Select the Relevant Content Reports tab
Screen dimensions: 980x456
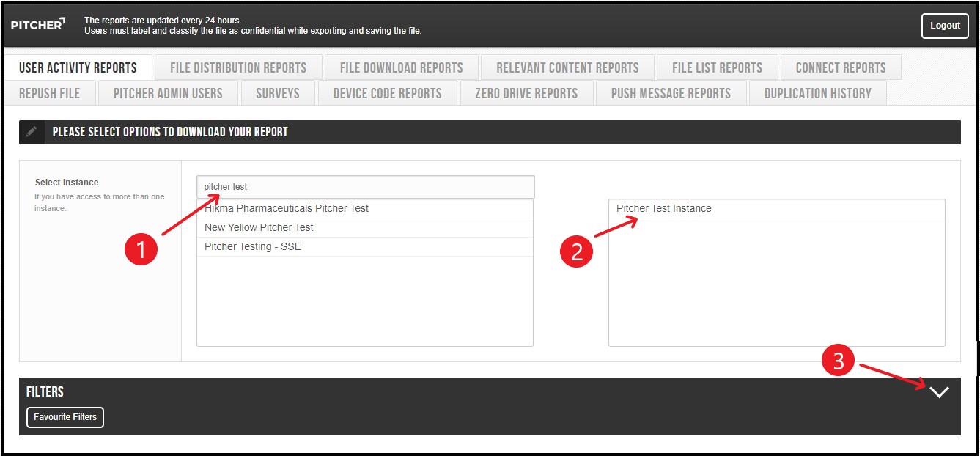click(567, 67)
